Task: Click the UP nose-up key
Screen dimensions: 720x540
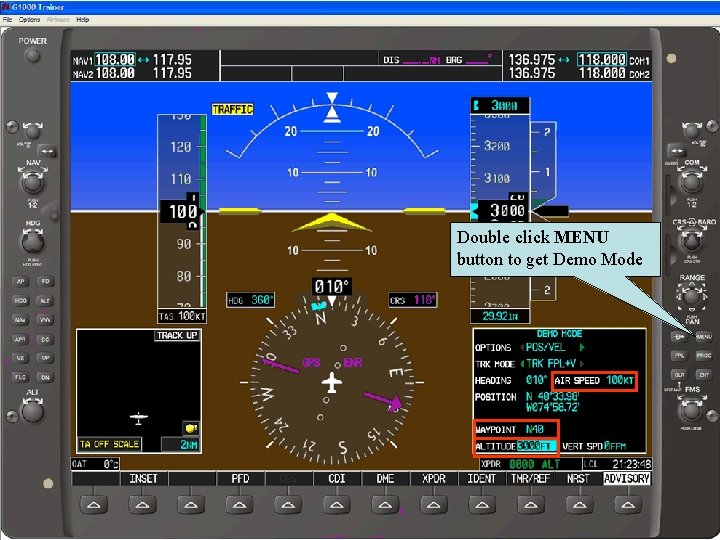Action: [45, 358]
